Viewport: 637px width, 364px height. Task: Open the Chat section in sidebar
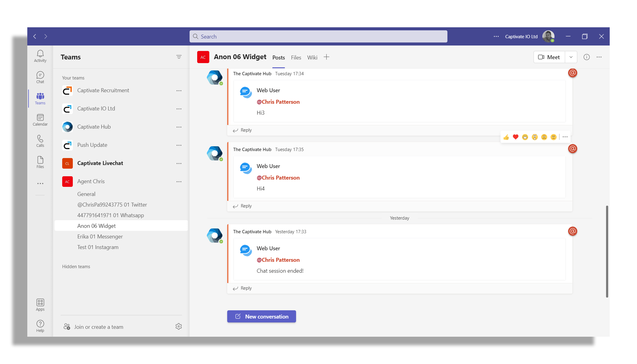click(x=40, y=77)
